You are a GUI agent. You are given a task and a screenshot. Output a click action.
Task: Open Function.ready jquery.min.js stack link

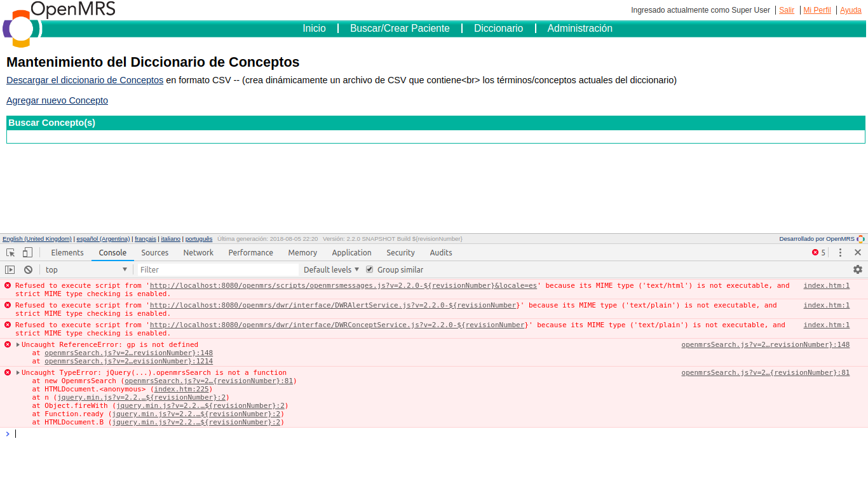coord(196,414)
